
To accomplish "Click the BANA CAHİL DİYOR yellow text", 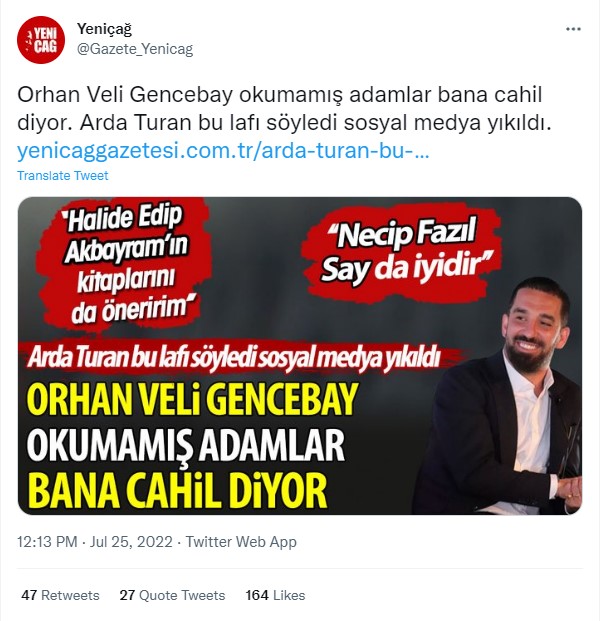I will click(x=177, y=490).
